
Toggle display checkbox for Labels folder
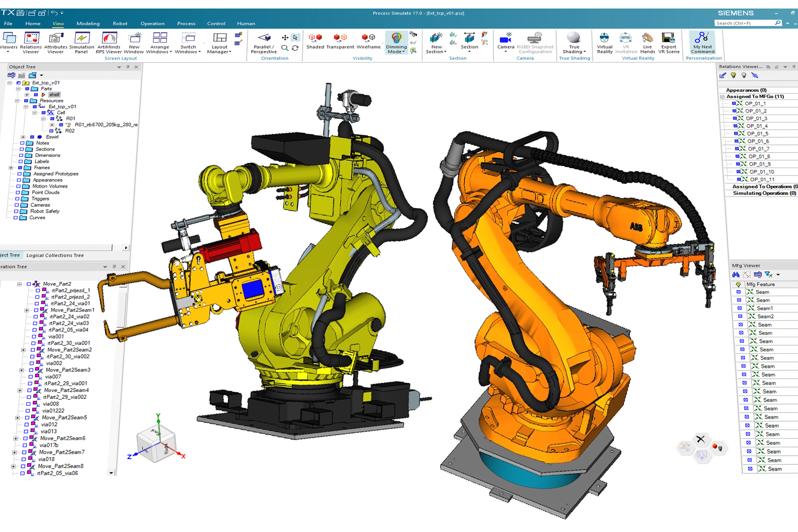[20, 162]
